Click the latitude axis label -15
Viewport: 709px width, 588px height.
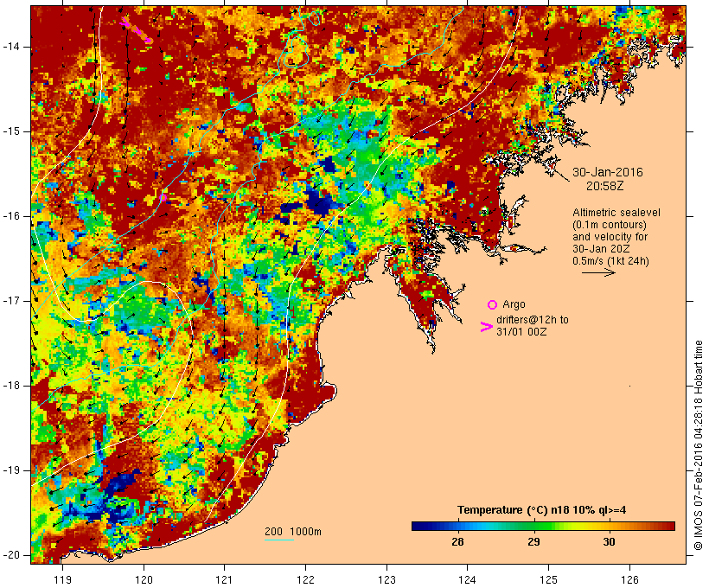pyautogui.click(x=11, y=131)
